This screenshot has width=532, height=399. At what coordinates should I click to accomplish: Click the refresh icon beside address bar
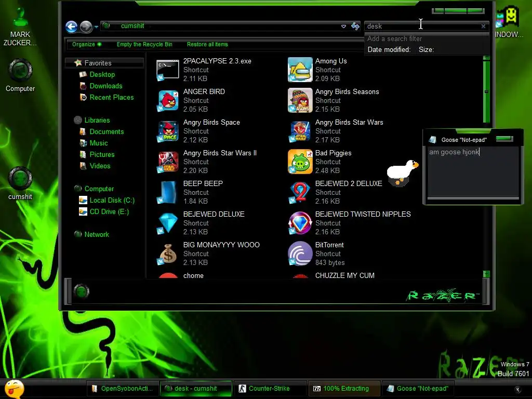click(x=355, y=26)
